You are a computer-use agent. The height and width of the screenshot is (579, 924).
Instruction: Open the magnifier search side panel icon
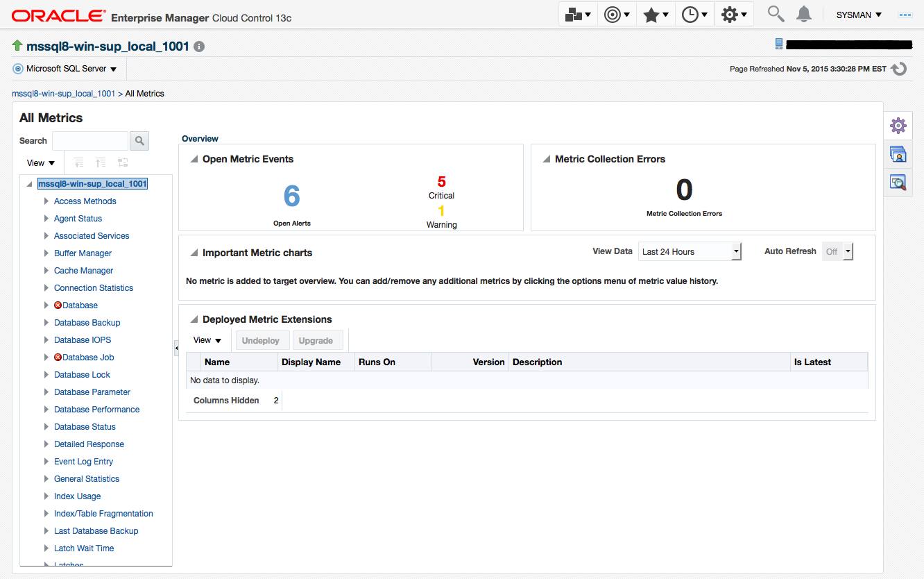click(x=898, y=183)
